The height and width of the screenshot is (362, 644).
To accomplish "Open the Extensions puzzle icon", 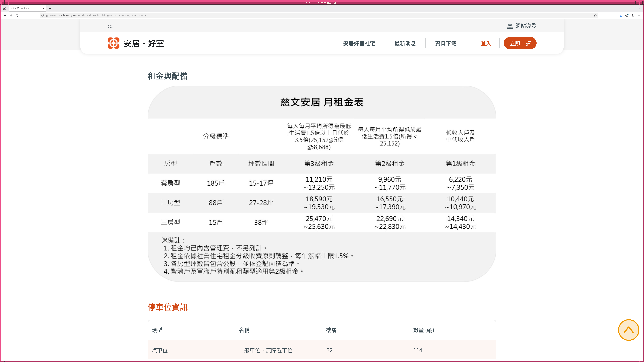I will pyautogui.click(x=633, y=15).
